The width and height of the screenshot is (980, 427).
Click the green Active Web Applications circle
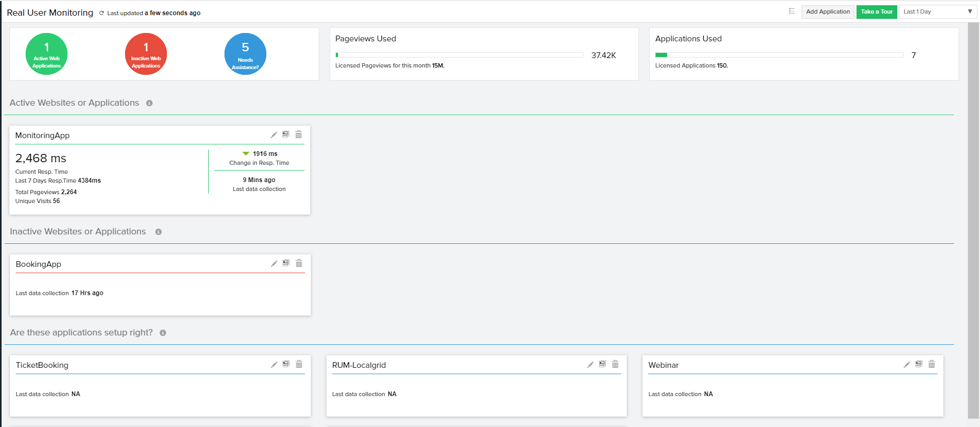click(x=47, y=54)
